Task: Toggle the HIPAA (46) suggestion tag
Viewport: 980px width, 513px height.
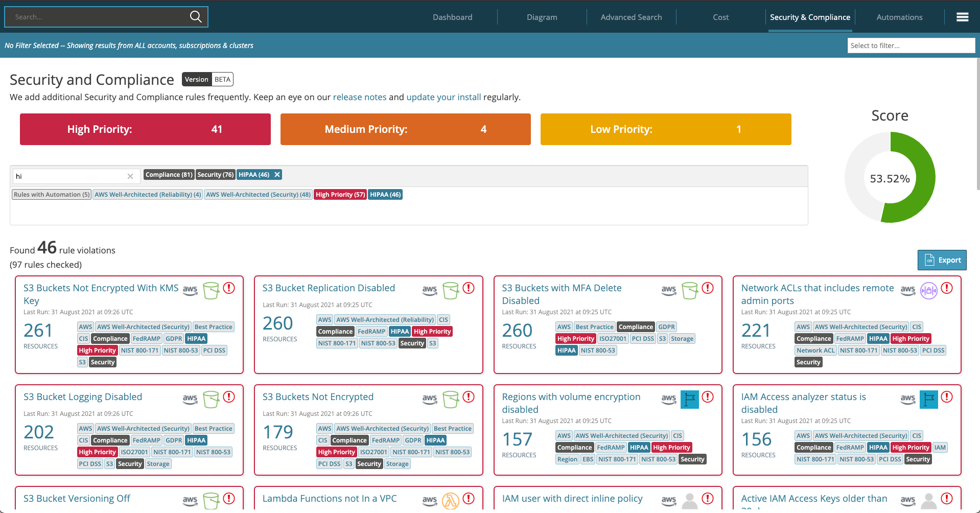Action: pos(385,195)
